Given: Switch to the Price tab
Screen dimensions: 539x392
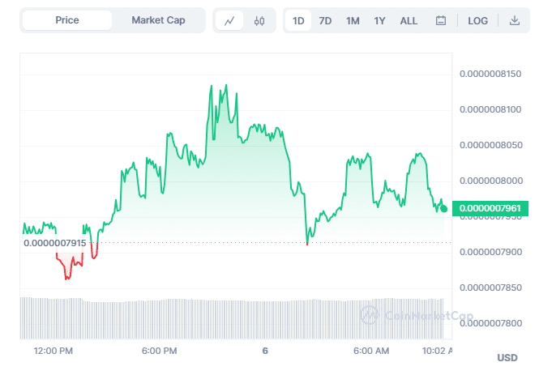Looking at the screenshot, I should point(67,20).
